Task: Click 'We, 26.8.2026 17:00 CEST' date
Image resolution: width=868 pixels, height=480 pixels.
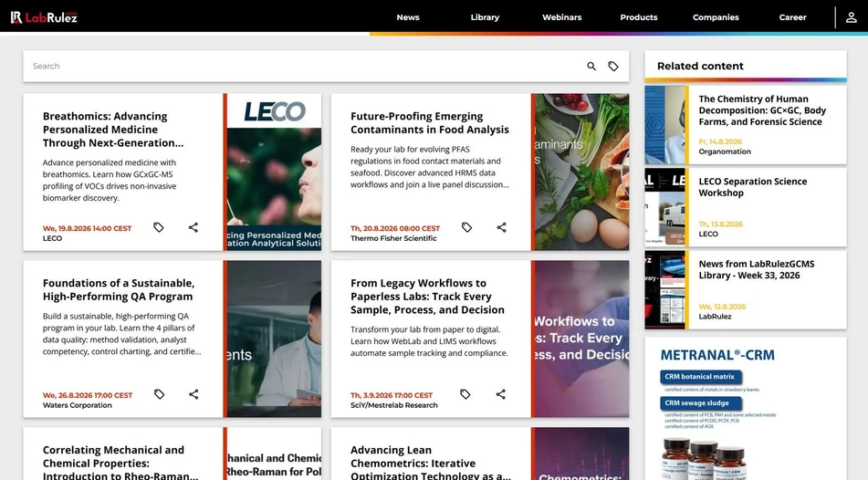Action: coord(88,395)
